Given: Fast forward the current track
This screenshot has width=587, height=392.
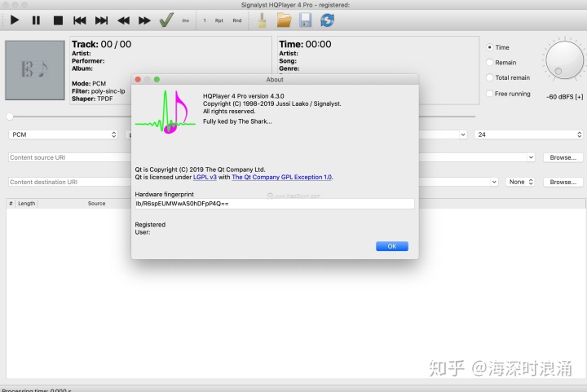Looking at the screenshot, I should click(144, 20).
